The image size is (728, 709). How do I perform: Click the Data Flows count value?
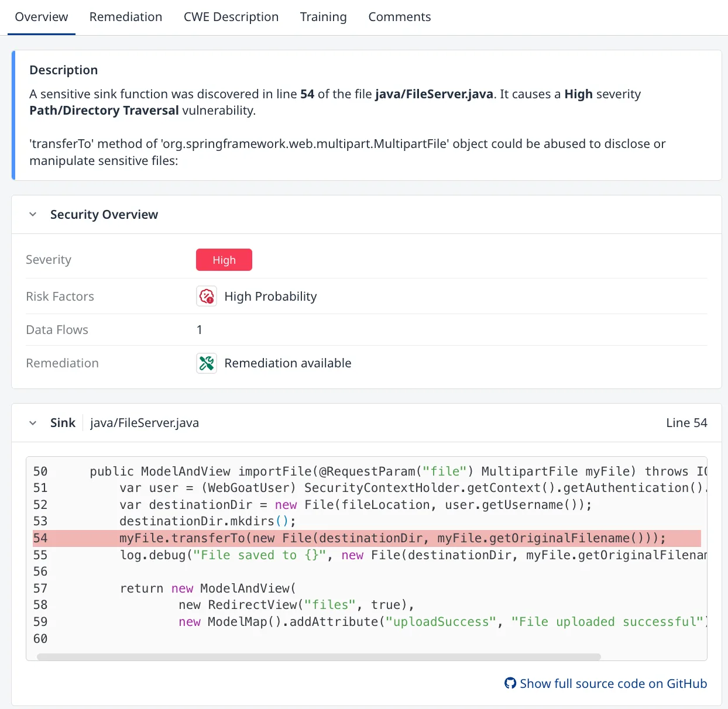200,329
